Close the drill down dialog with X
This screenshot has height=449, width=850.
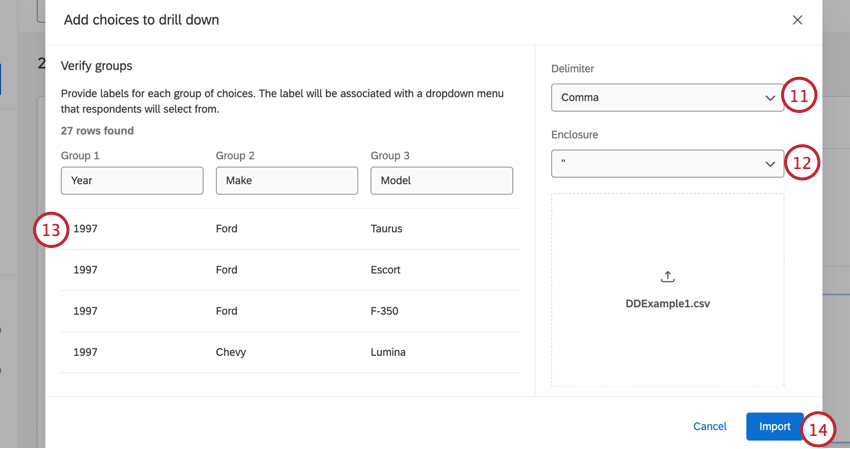click(797, 20)
